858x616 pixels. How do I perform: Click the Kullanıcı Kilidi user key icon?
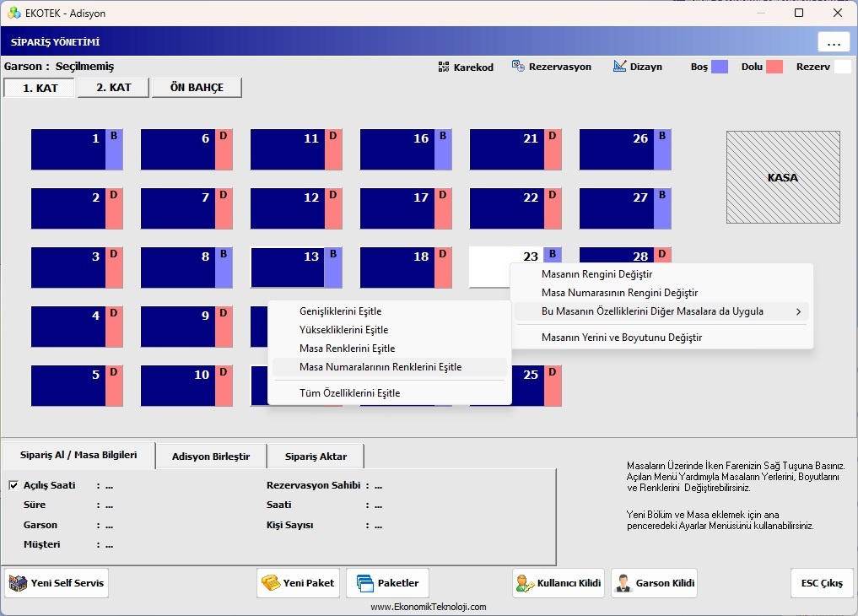coord(525,583)
